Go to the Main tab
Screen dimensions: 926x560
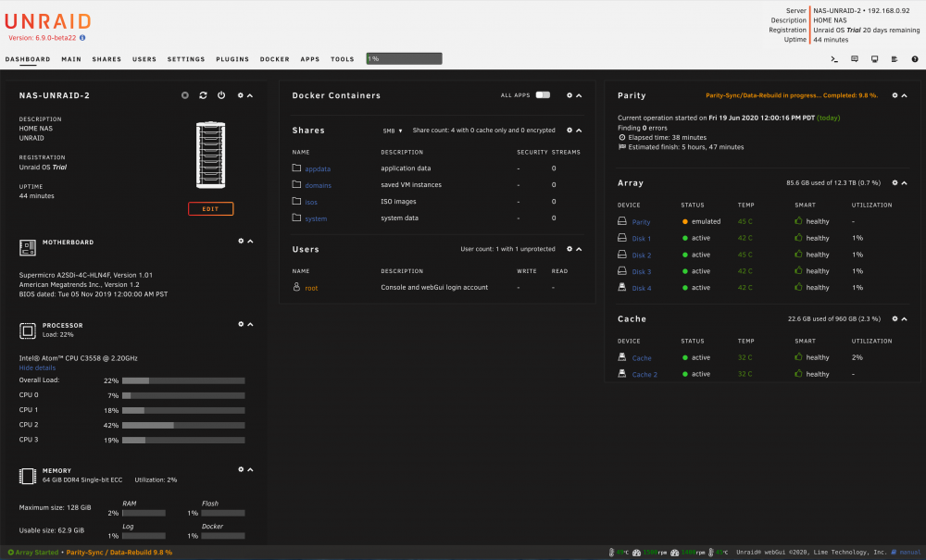click(x=71, y=59)
